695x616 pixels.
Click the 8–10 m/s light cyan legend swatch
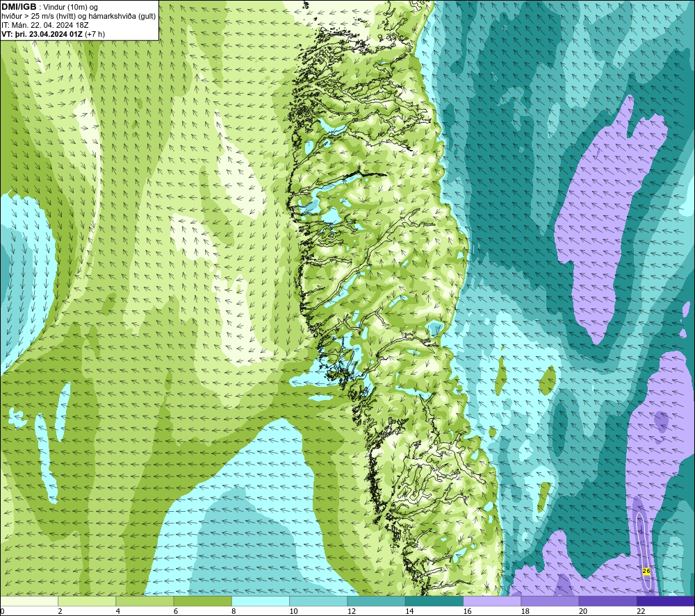point(261,601)
